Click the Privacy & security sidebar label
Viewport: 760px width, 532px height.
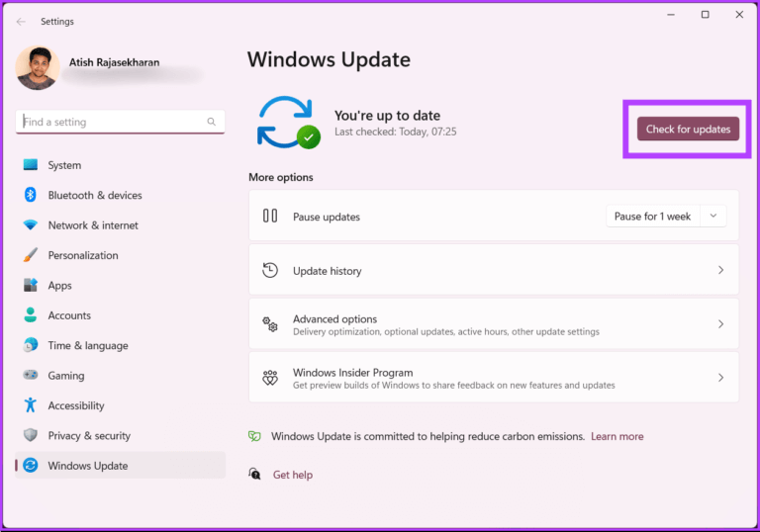click(x=89, y=436)
